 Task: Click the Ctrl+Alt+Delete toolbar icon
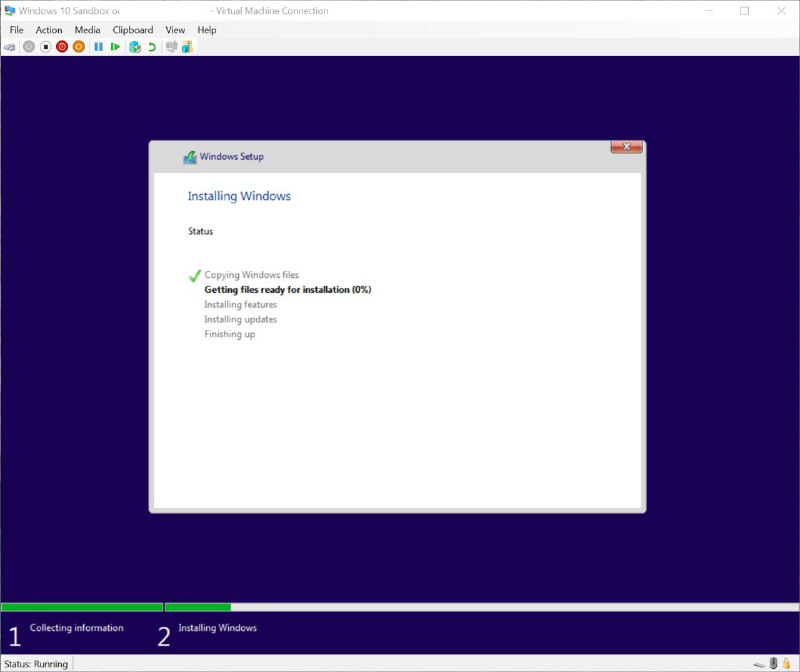(9, 47)
